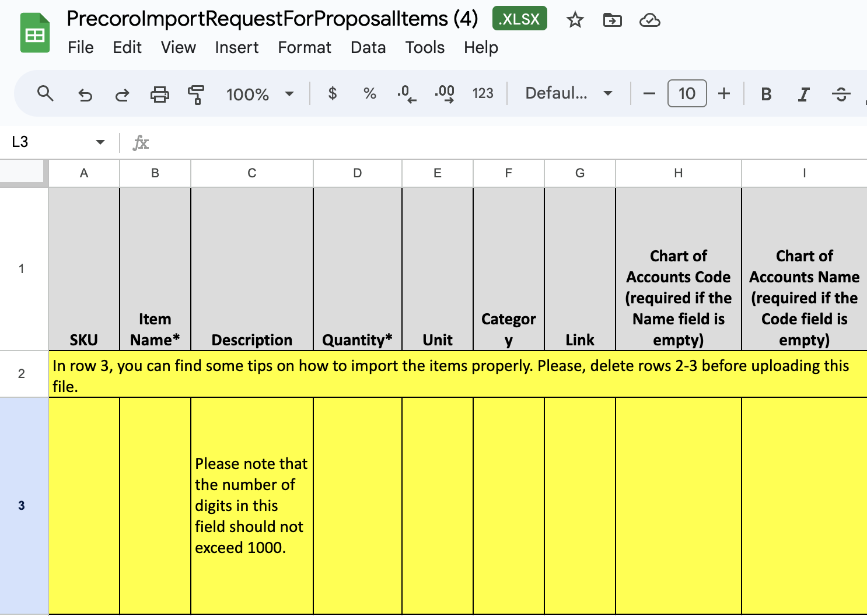Screen dimensions: 867x616
Task: Open the search menus magnifier
Action: pos(45,93)
